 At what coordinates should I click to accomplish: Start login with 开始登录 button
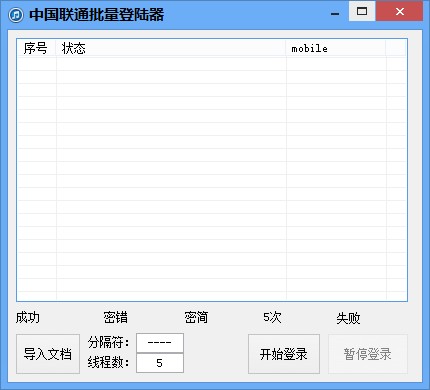284,354
